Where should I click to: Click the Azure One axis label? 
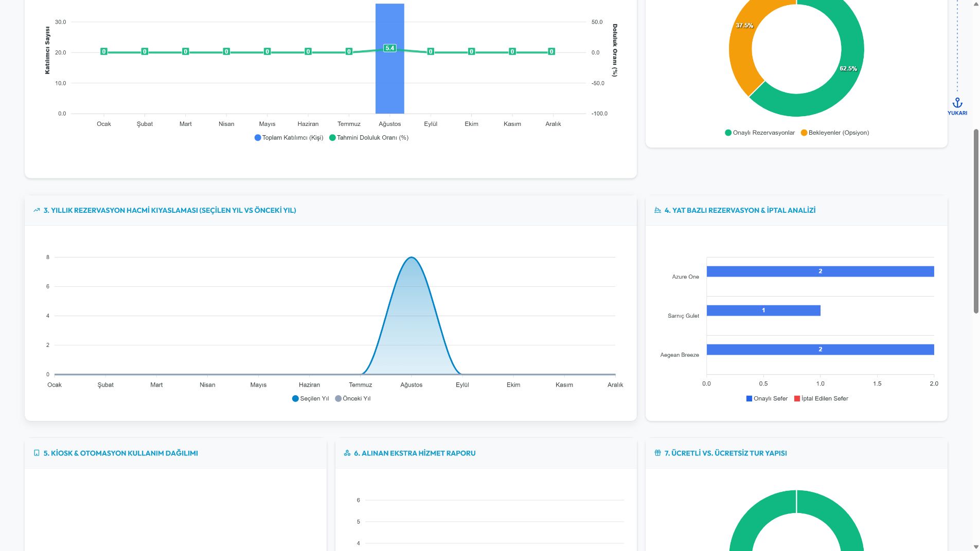(685, 277)
